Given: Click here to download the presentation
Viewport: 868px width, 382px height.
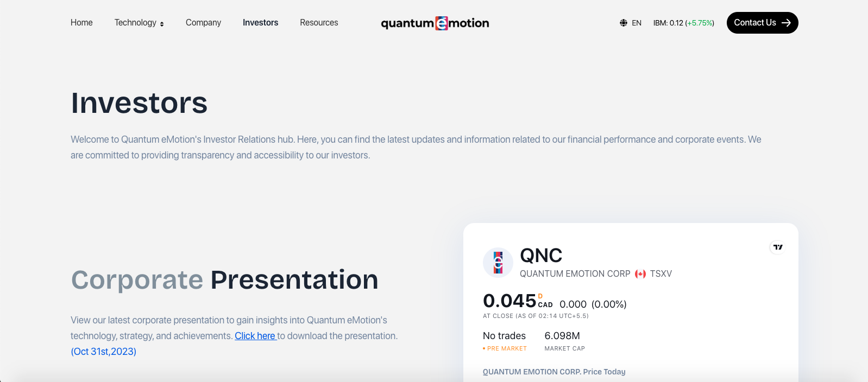Looking at the screenshot, I should pyautogui.click(x=255, y=335).
